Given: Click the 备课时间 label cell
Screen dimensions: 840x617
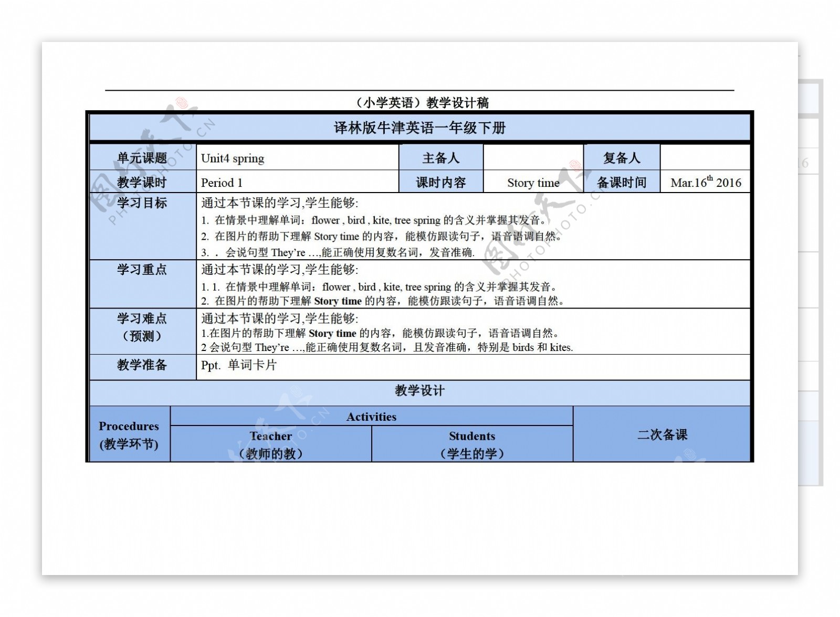Looking at the screenshot, I should 622,182.
